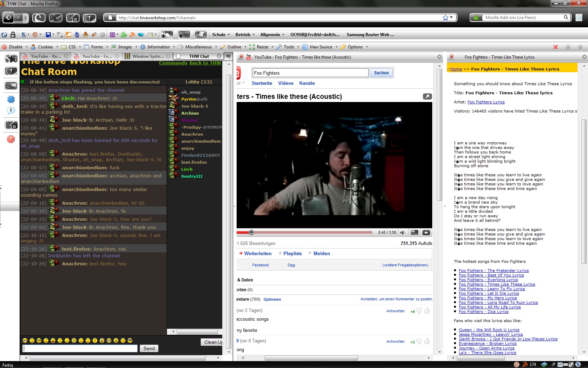Image resolution: width=588 pixels, height=368 pixels.
Task: Click the Playlists link under the video
Action: point(292,253)
